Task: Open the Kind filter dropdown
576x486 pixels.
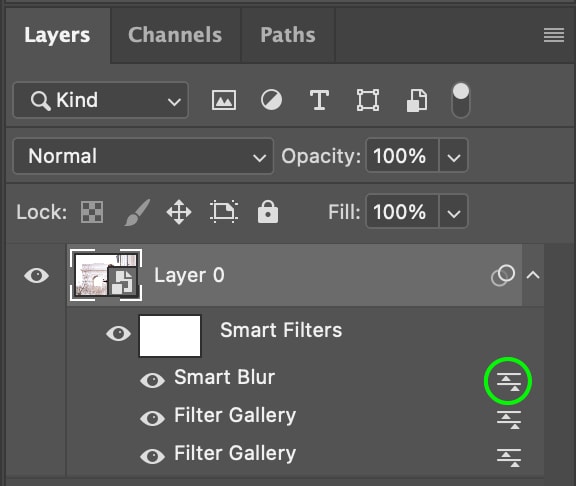Action: [101, 100]
